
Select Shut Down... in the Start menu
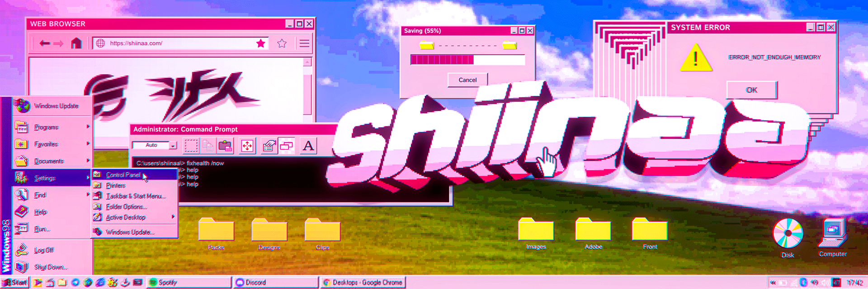click(x=52, y=267)
